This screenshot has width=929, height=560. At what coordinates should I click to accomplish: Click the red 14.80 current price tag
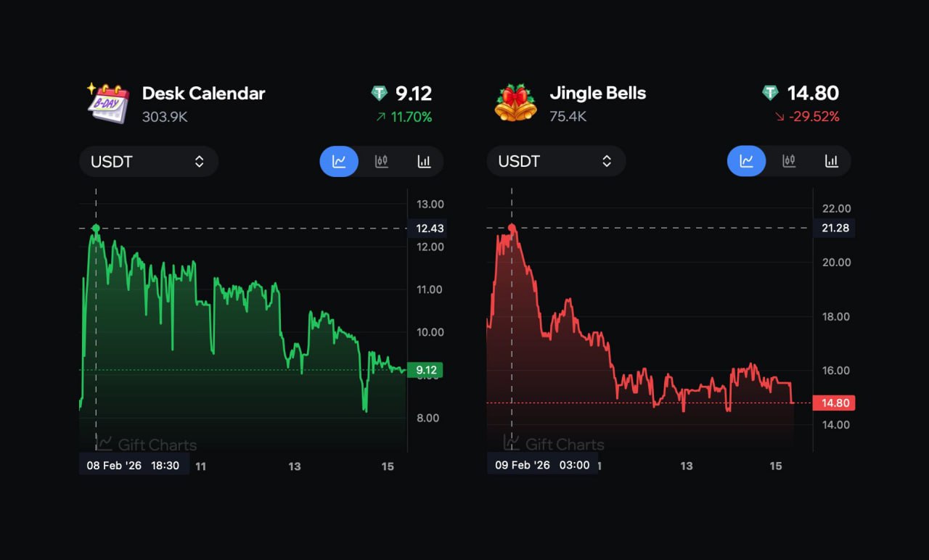833,403
